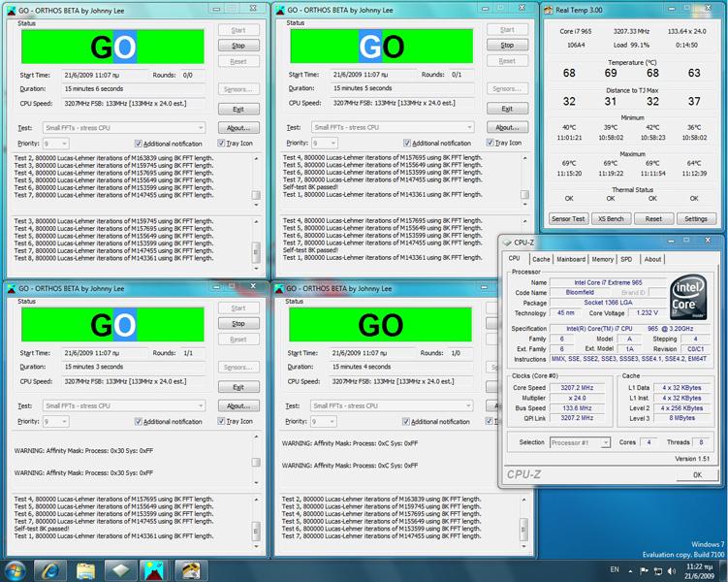Click scrollbar thumb of upper log in 0/0 rounds window
This screenshot has height=582, width=728.
[256, 195]
